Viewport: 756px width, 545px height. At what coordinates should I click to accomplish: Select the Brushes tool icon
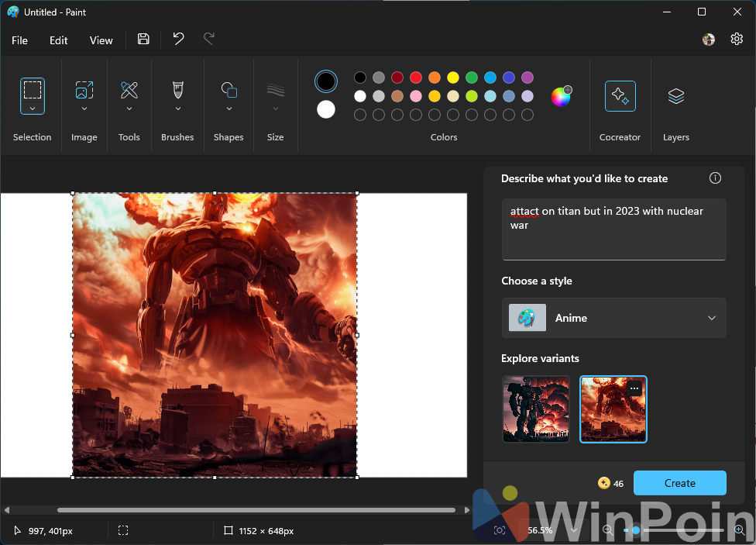(177, 90)
